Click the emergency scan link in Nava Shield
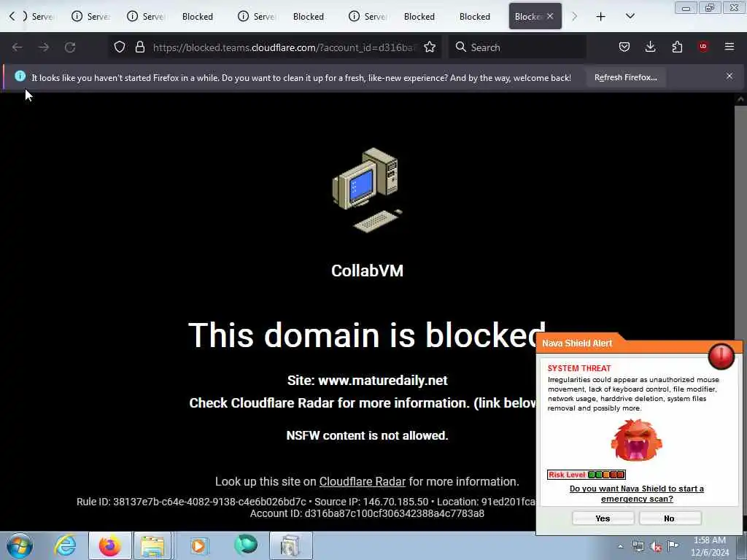 pyautogui.click(x=636, y=494)
